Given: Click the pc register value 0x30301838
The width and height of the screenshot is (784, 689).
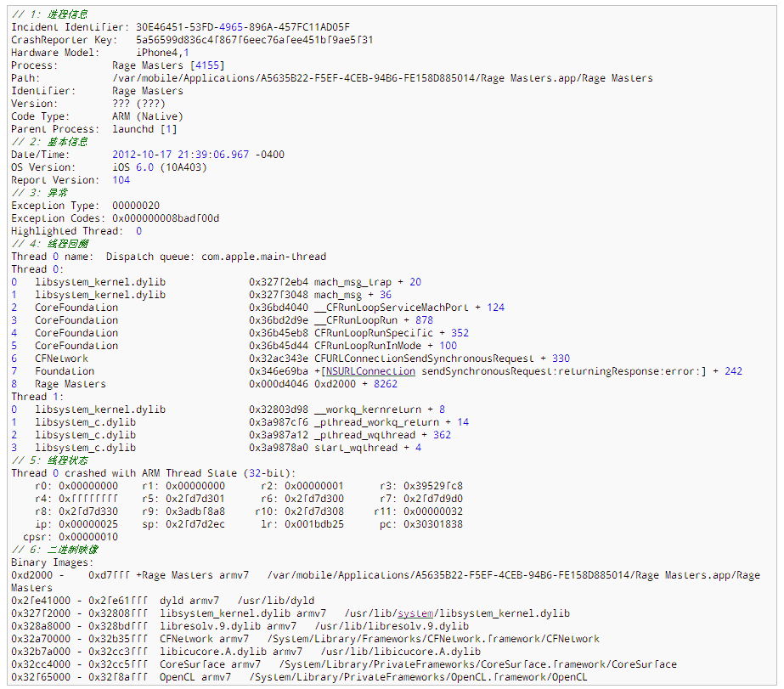Looking at the screenshot, I should click(433, 524).
